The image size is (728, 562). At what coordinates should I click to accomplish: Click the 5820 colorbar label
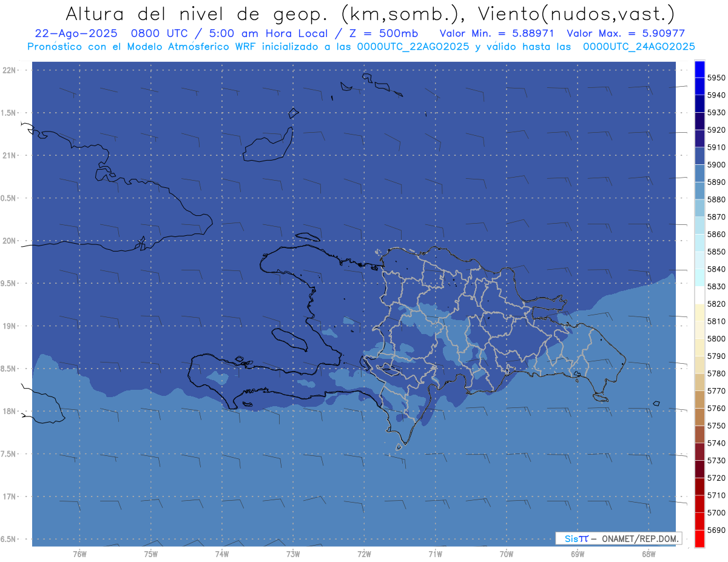(x=716, y=304)
